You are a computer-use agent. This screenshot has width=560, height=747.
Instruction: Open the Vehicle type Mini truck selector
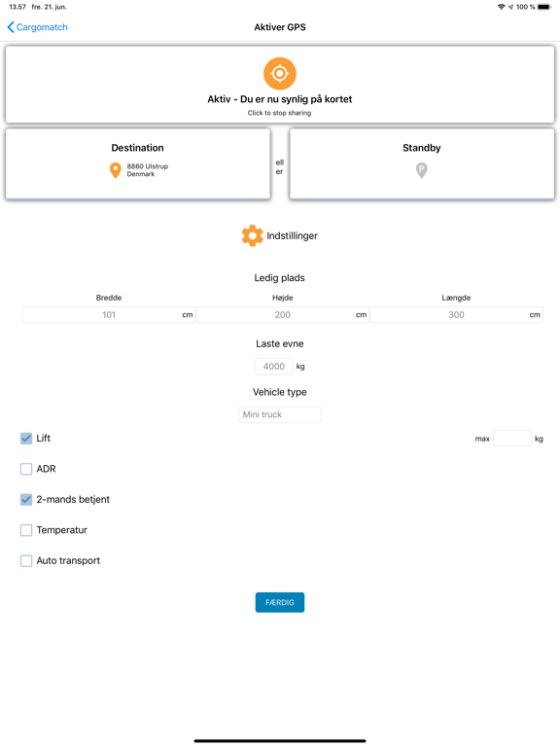pos(280,414)
